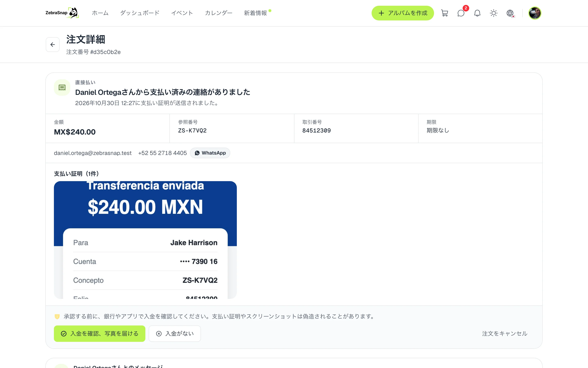This screenshot has width=588, height=368.
Task: Open the language globe selector
Action: 510,13
